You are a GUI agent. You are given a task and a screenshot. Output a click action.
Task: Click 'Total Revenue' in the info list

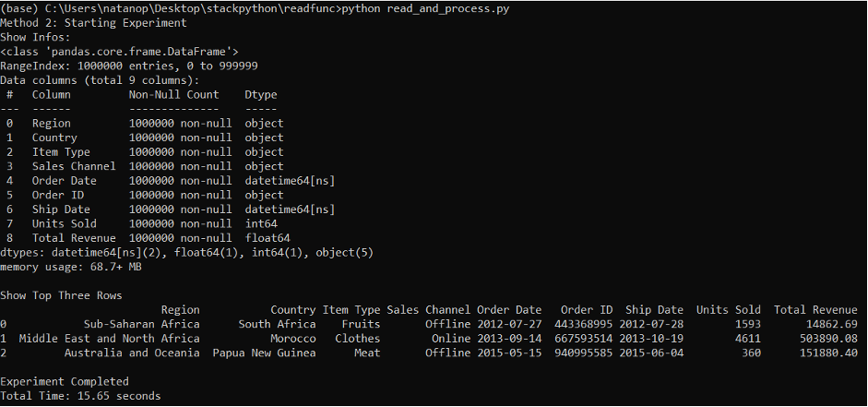coord(74,238)
